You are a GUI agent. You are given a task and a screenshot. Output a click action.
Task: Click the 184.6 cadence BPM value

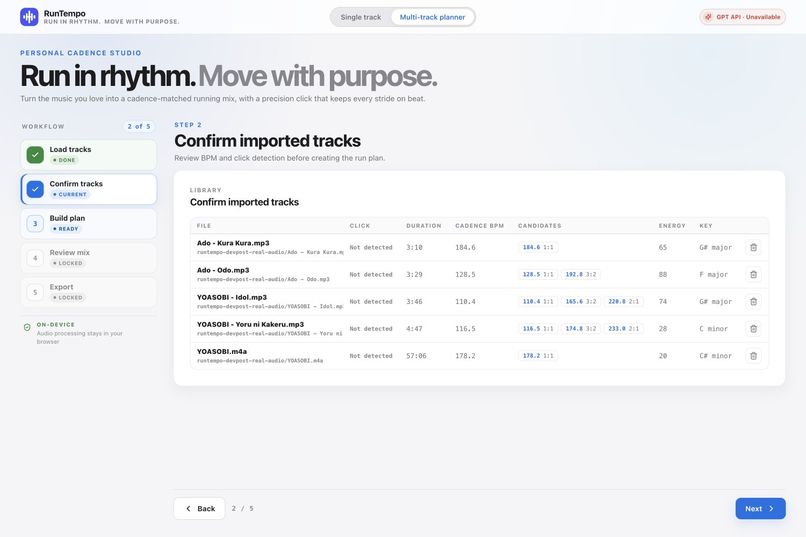click(x=465, y=247)
